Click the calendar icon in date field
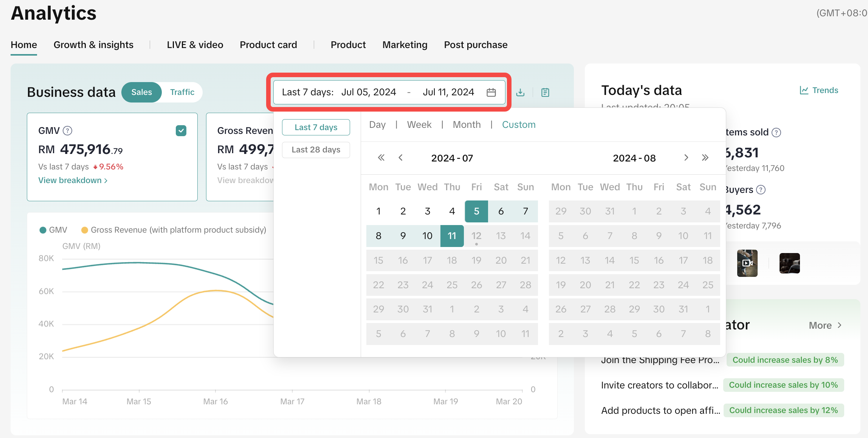Viewport: 868px width, 438px height. coord(491,92)
